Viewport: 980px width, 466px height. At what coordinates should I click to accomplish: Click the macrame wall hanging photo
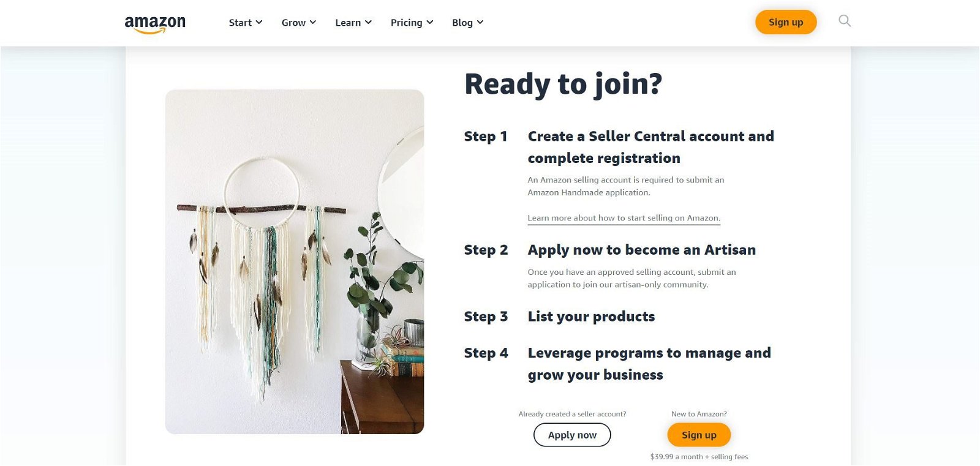295,262
